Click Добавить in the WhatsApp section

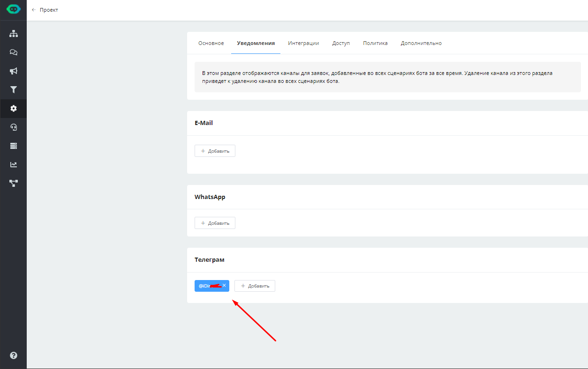click(x=215, y=223)
